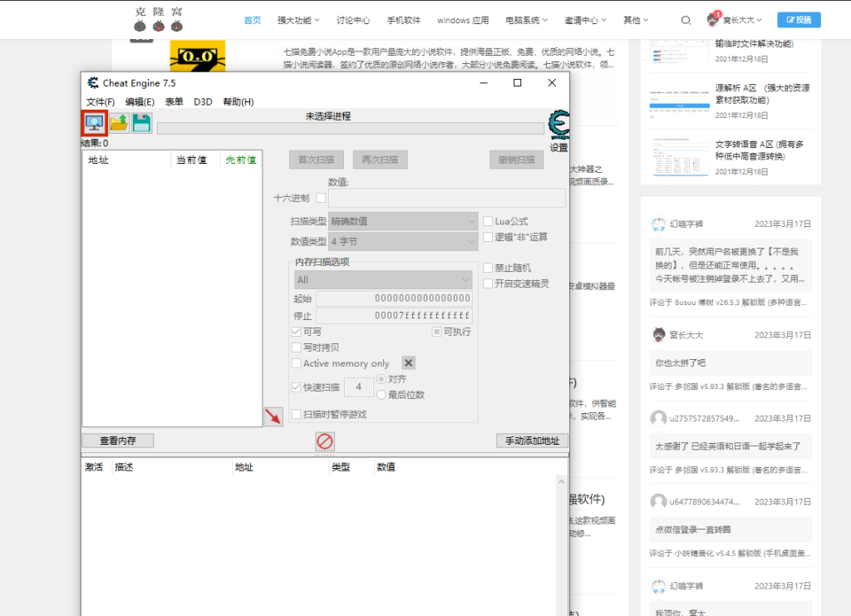Open the D3D menu
851x616 pixels.
(203, 102)
